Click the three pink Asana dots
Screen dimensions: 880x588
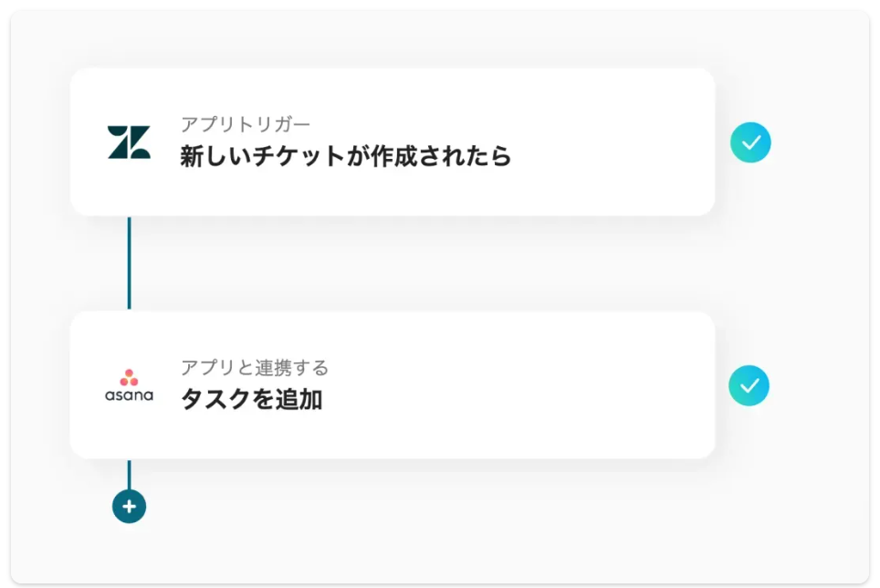pyautogui.click(x=129, y=377)
